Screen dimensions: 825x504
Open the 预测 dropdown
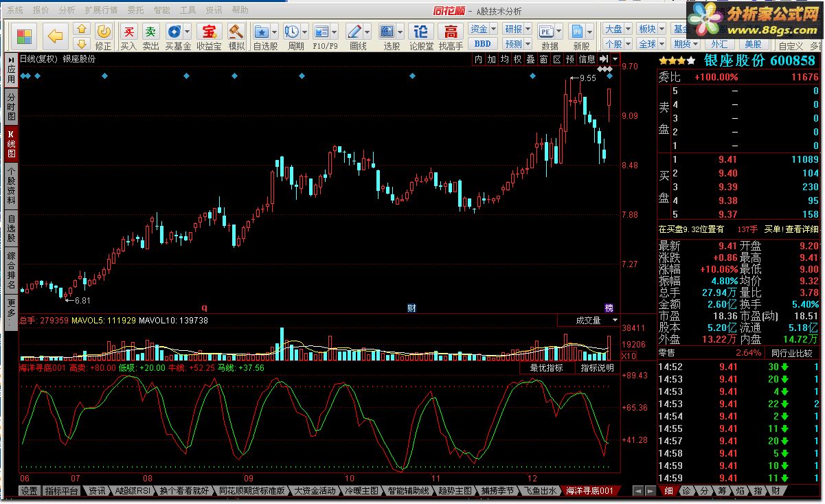coord(517,44)
